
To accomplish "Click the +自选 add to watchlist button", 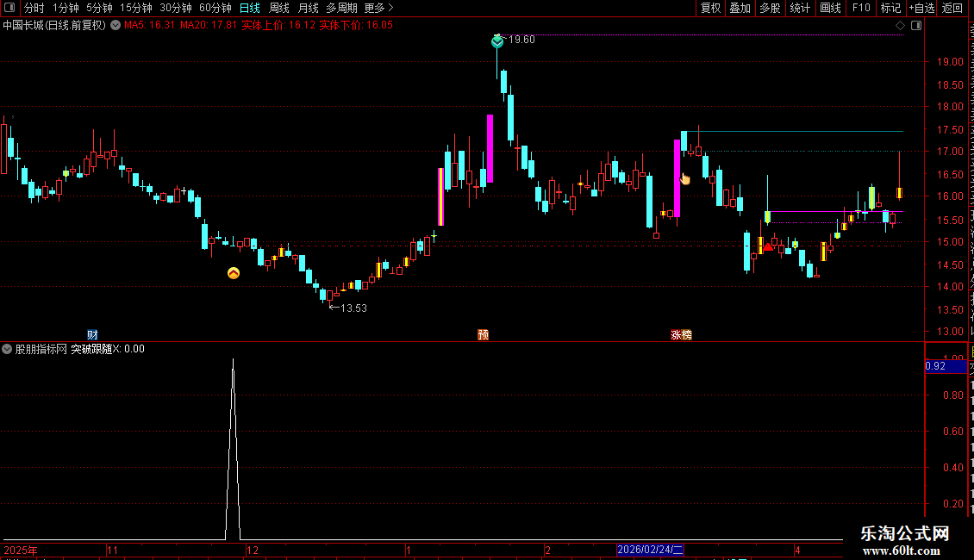I will pyautogui.click(x=921, y=8).
